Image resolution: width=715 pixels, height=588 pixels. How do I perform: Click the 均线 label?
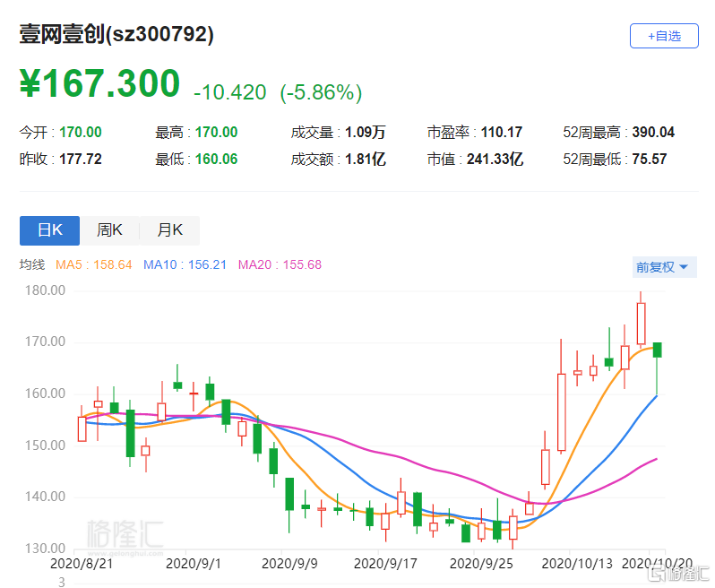pyautogui.click(x=32, y=264)
